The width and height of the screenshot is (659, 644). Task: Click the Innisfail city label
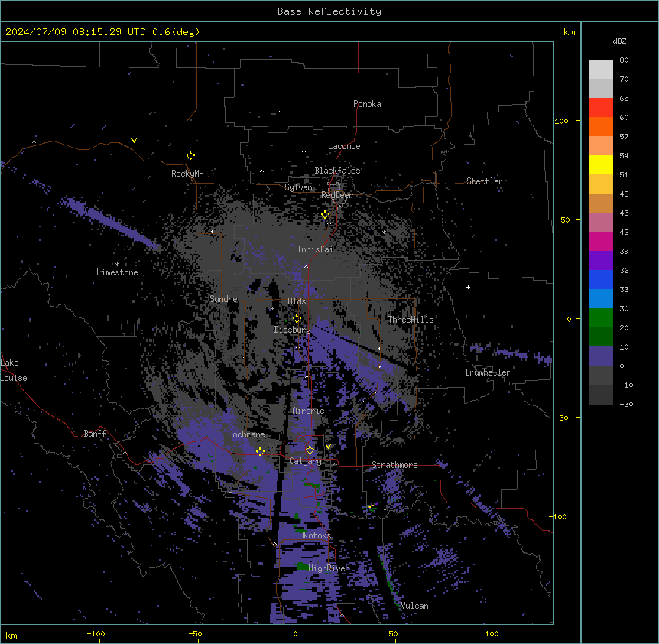[318, 249]
